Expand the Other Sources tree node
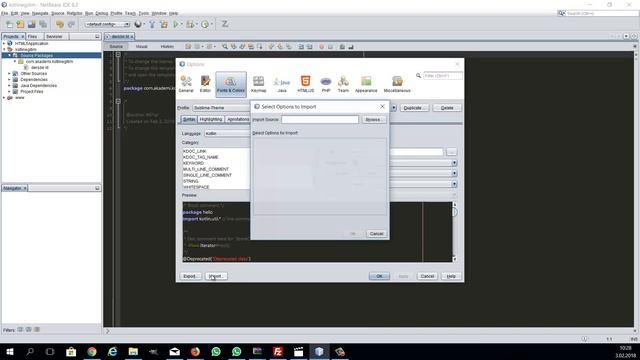Image resolution: width=640 pixels, height=360 pixels. 10,73
